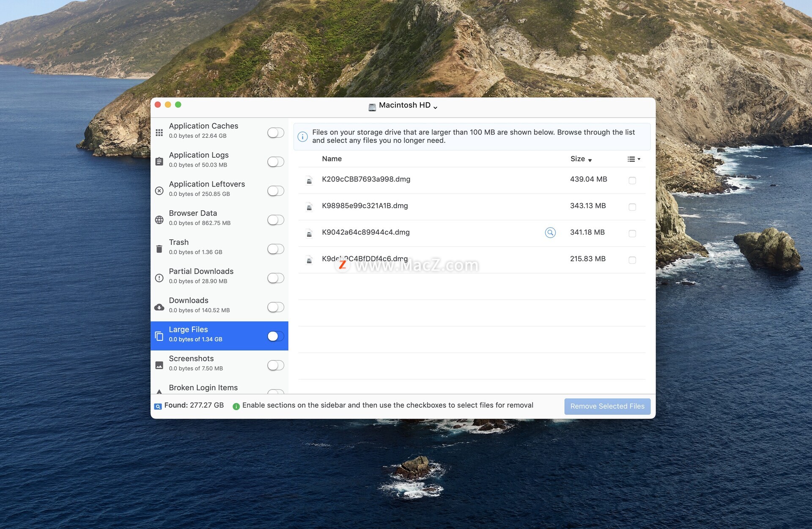Click the Browser Data globe icon
This screenshot has height=529, width=812.
pyautogui.click(x=159, y=220)
